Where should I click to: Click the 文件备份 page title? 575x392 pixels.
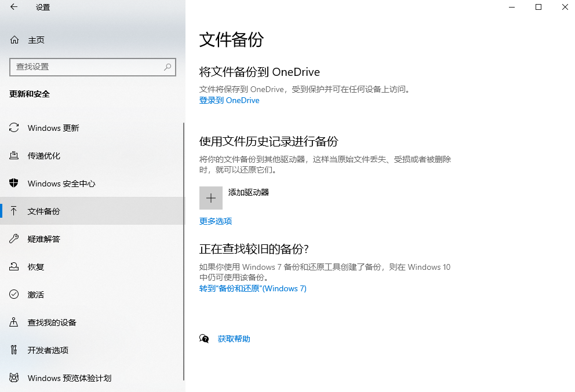click(231, 39)
